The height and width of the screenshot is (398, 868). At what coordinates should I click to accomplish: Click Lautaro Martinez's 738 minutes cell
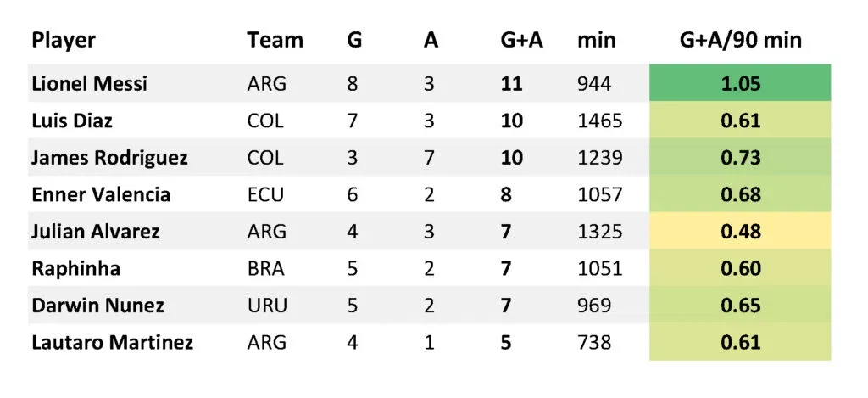click(x=594, y=342)
